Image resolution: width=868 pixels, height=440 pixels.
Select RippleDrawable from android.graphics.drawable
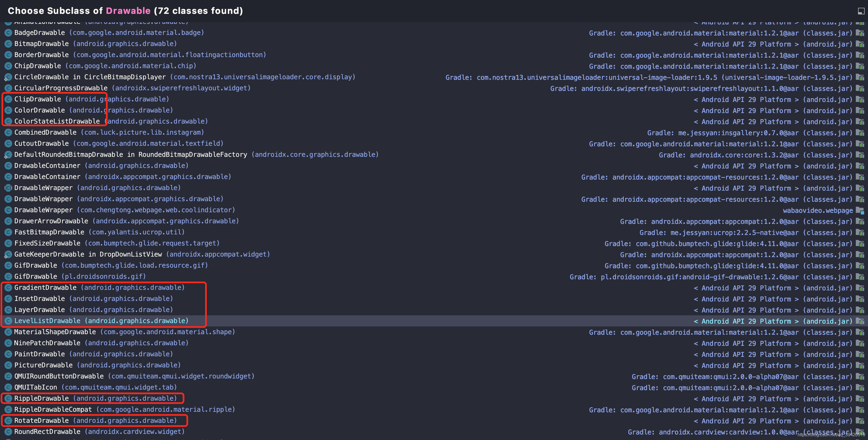(434, 398)
